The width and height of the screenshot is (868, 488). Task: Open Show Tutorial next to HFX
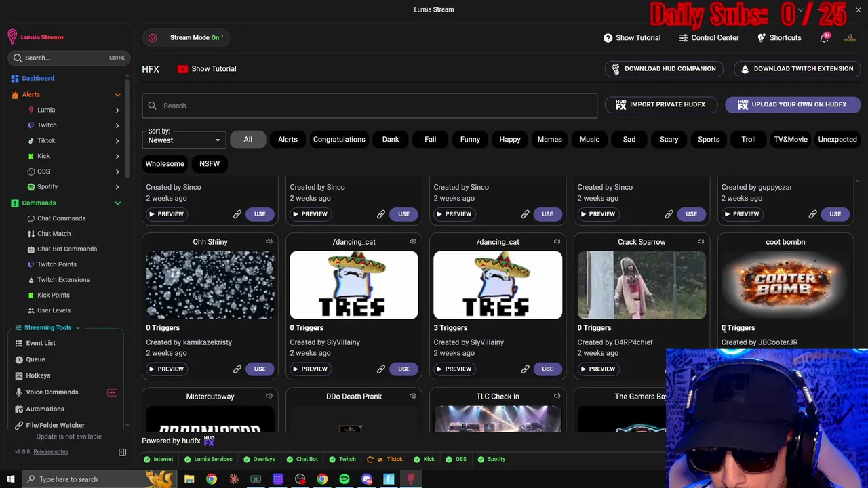click(207, 68)
